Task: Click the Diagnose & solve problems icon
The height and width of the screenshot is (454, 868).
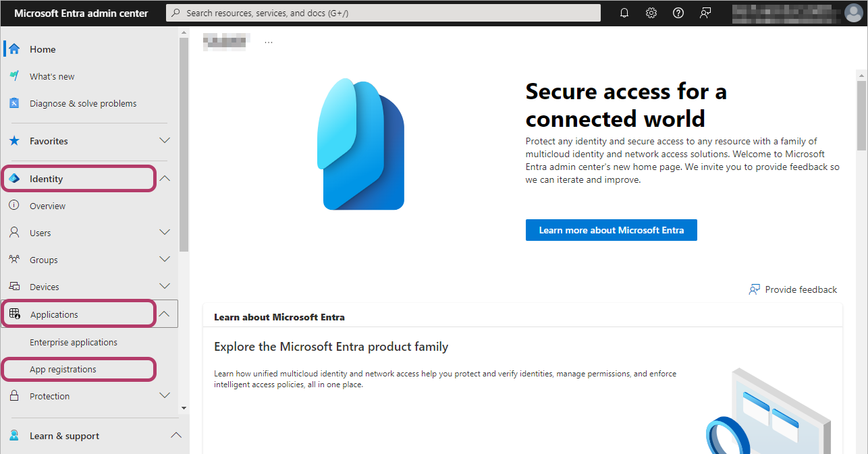Action: (x=14, y=103)
